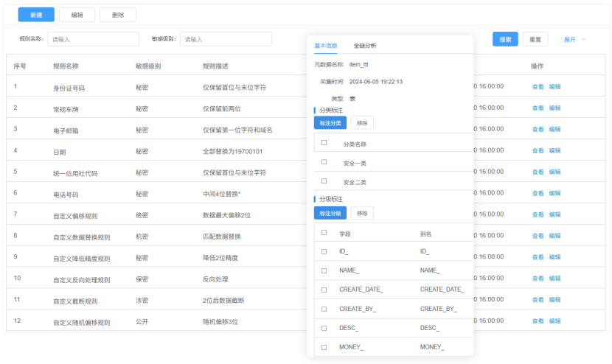Check the NAME_ field checkbox
This screenshot has width=612, height=364.
(x=324, y=270)
